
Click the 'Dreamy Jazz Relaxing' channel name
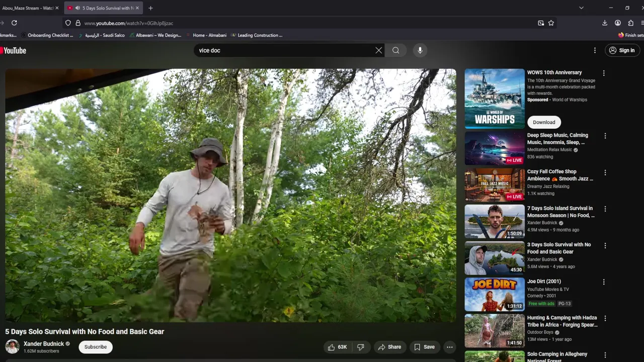coord(548,187)
